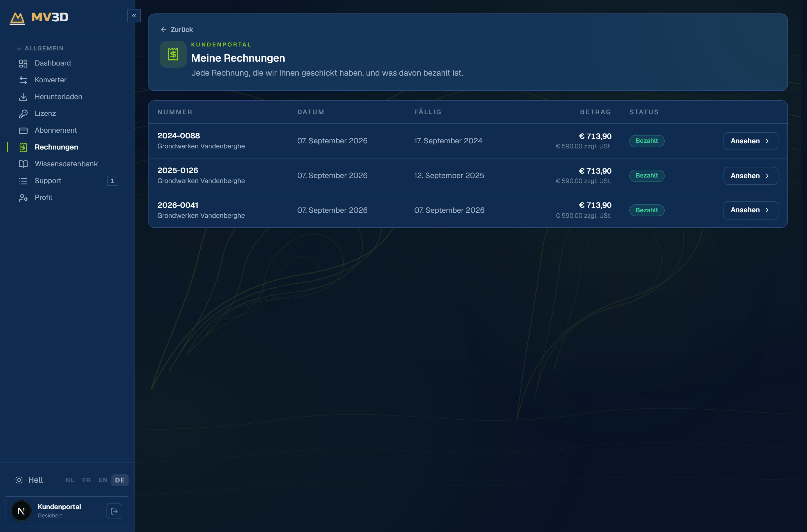Switch language to NL
Screen dimensions: 807x532
[69, 480]
